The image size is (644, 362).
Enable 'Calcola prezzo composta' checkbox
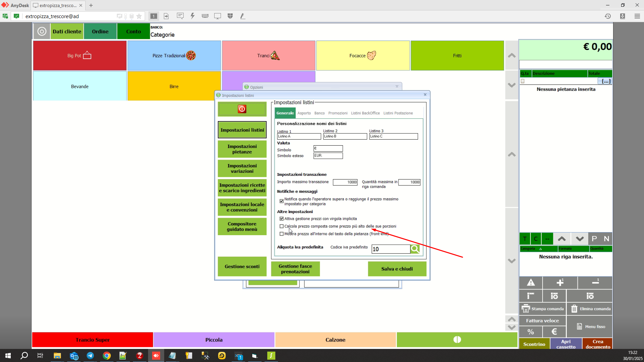pos(282,226)
